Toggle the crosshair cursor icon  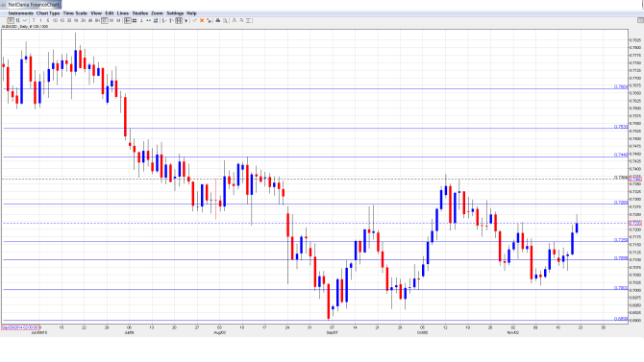point(128,20)
